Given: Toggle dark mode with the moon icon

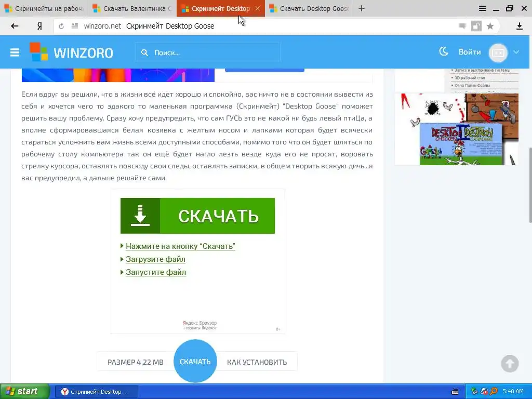Looking at the screenshot, I should [444, 51].
